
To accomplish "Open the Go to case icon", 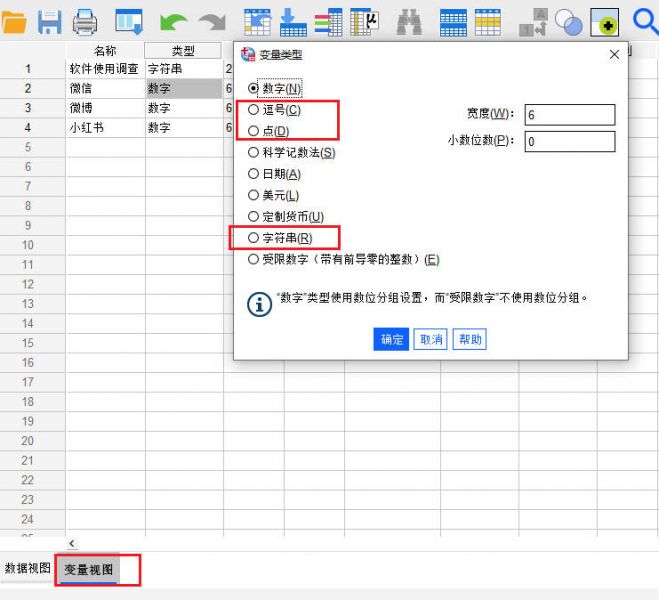I will pyautogui.click(x=257, y=22).
